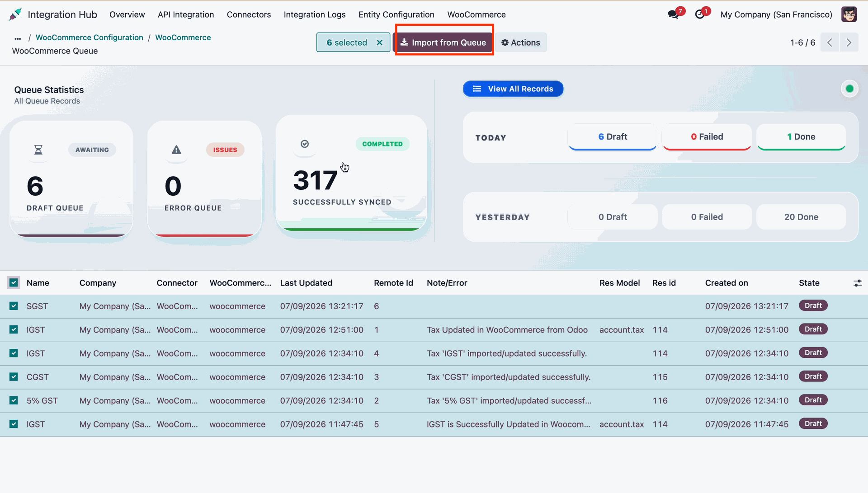
Task: Toggle the select-all header checkbox
Action: tap(14, 283)
